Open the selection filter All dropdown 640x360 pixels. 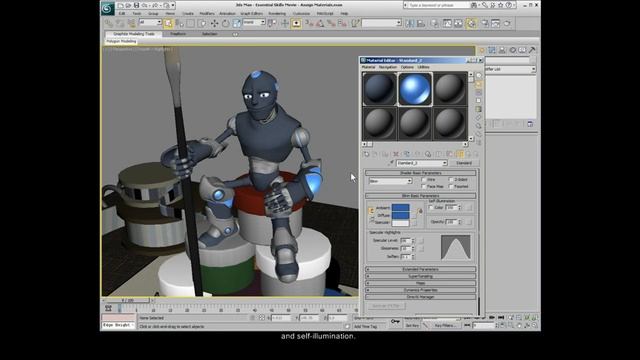pyautogui.click(x=150, y=22)
